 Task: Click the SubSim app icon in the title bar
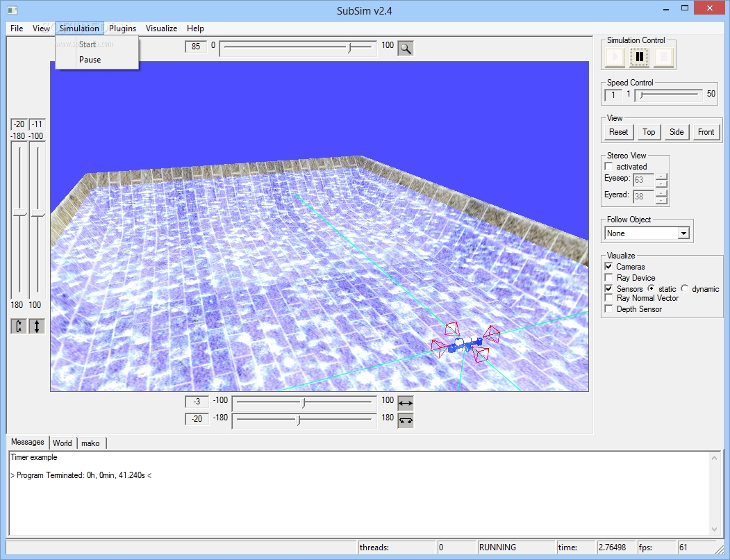point(13,10)
